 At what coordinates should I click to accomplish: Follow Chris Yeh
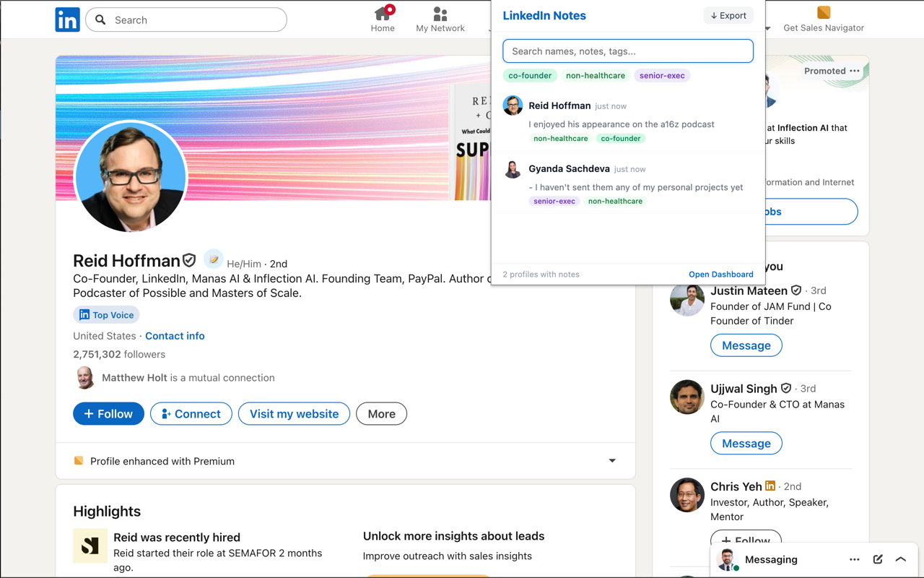tap(746, 539)
